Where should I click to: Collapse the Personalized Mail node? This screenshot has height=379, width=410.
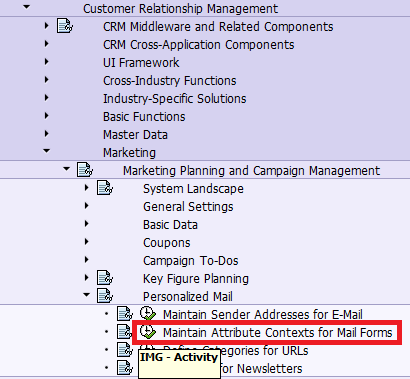pos(86,295)
